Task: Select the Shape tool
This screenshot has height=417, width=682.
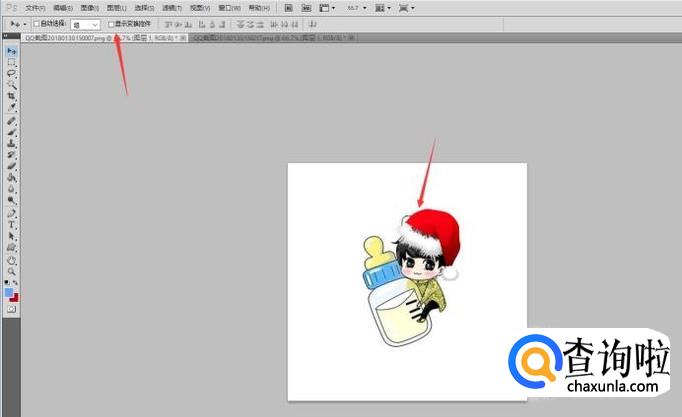Action: point(12,247)
